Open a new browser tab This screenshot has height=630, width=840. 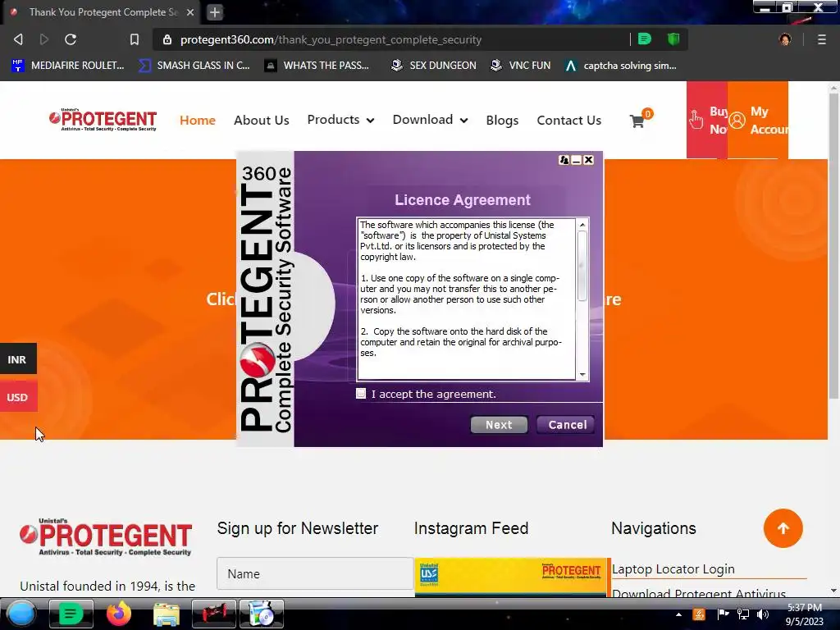click(215, 12)
